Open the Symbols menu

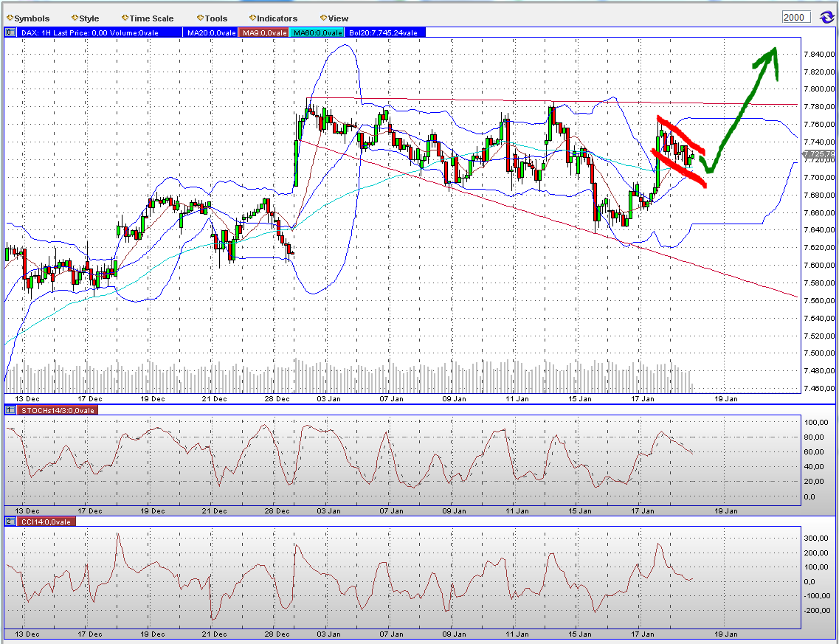[28, 18]
